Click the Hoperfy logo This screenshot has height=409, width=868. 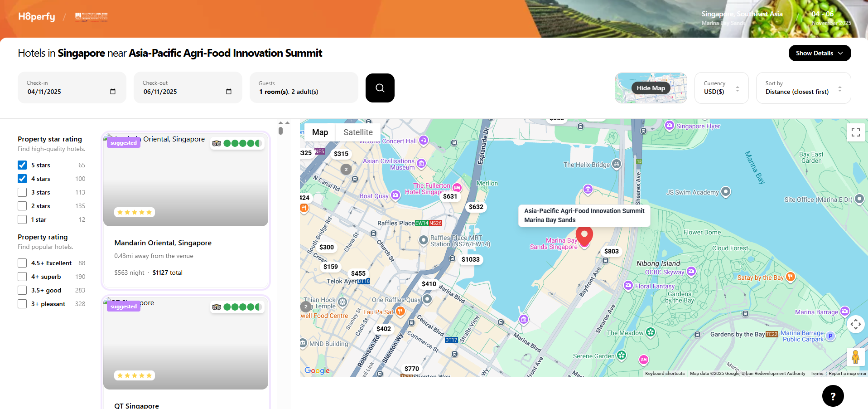tap(37, 17)
